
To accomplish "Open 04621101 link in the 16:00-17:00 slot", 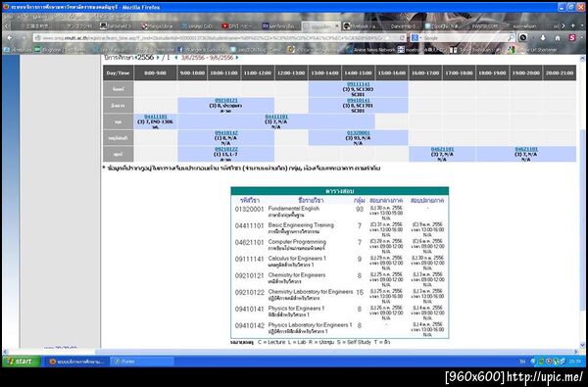I will tap(442, 149).
